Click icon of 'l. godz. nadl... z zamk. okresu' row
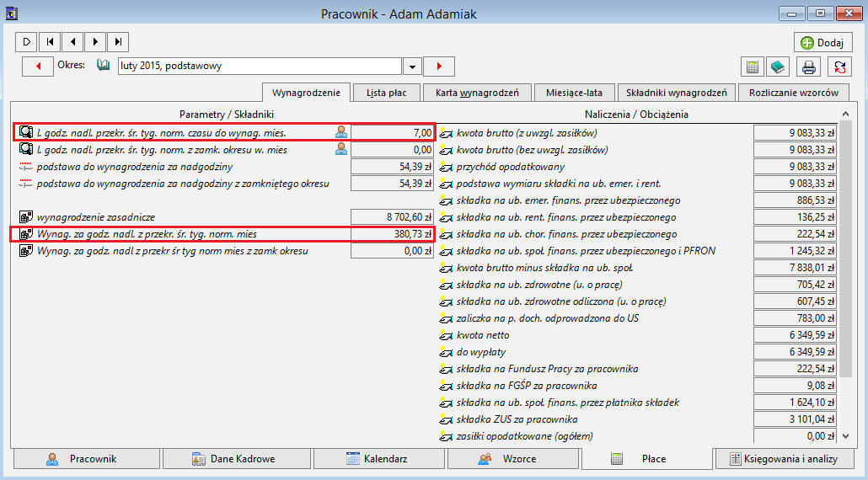This screenshot has width=868, height=480. (x=26, y=149)
